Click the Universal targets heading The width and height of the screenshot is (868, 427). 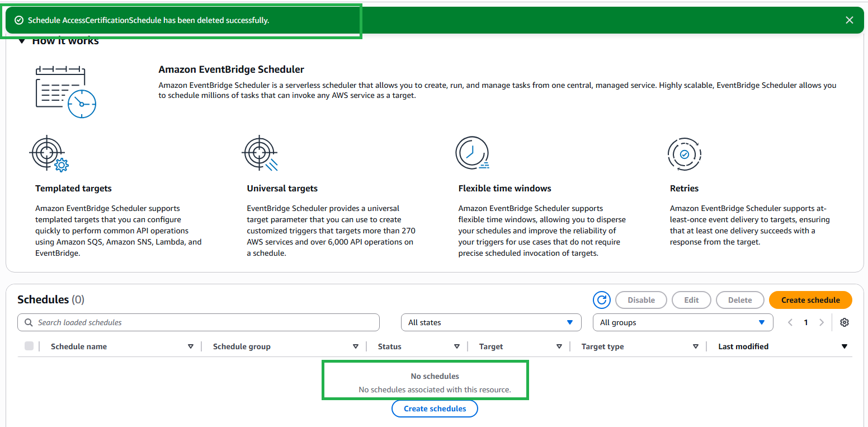coord(282,189)
